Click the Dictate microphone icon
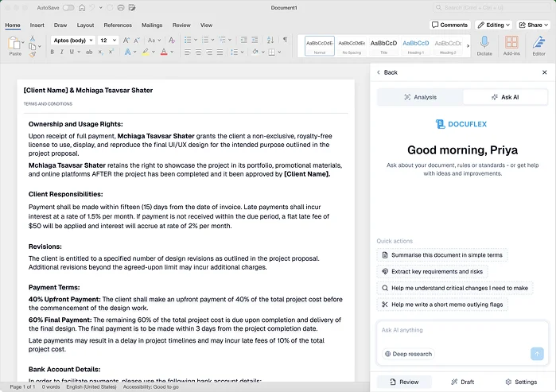Viewport: 556px width, 392px height. 484,42
